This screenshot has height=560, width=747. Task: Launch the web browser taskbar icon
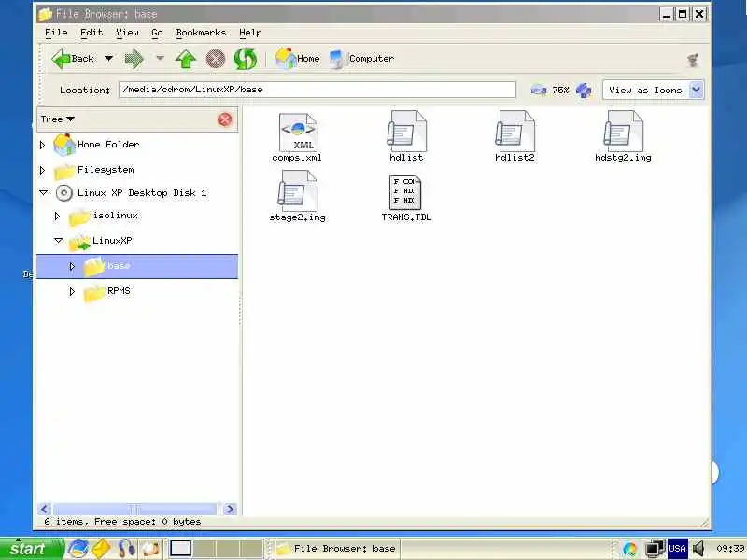coord(78,549)
